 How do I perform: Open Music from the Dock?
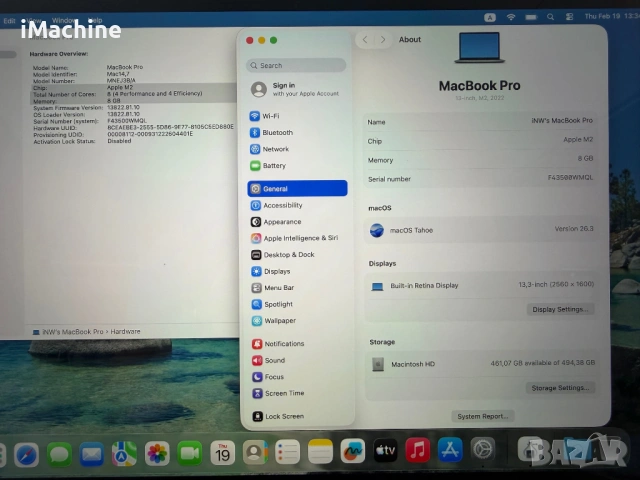point(418,450)
